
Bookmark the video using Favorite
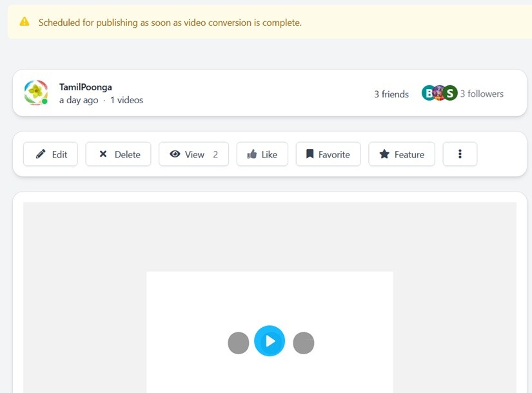click(328, 154)
